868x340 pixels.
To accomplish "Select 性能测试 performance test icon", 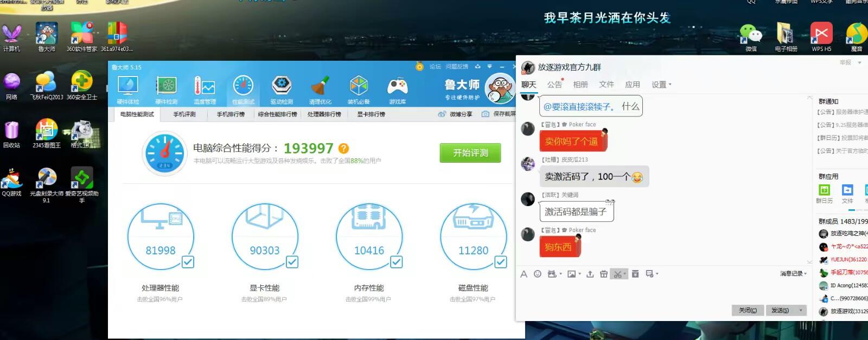I will (243, 89).
